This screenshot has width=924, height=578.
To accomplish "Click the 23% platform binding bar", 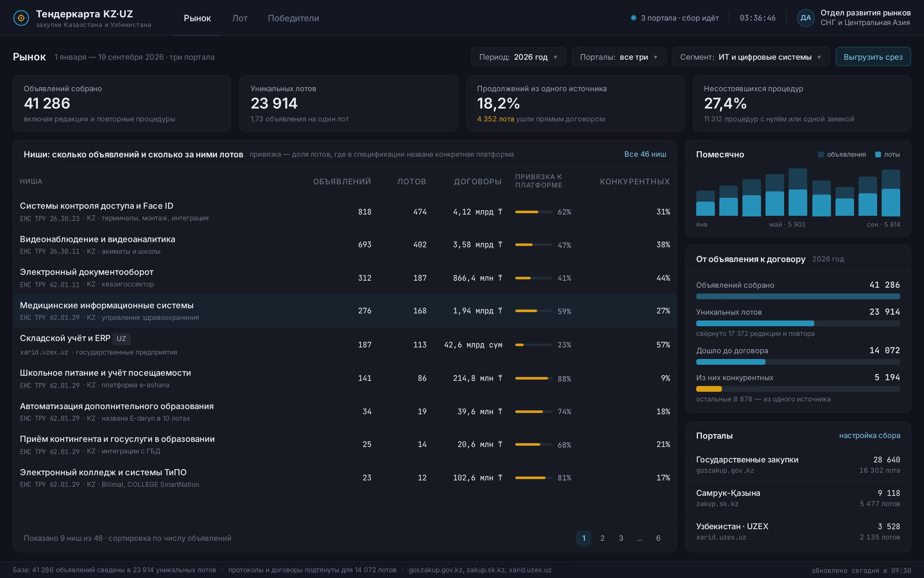I will [534, 345].
